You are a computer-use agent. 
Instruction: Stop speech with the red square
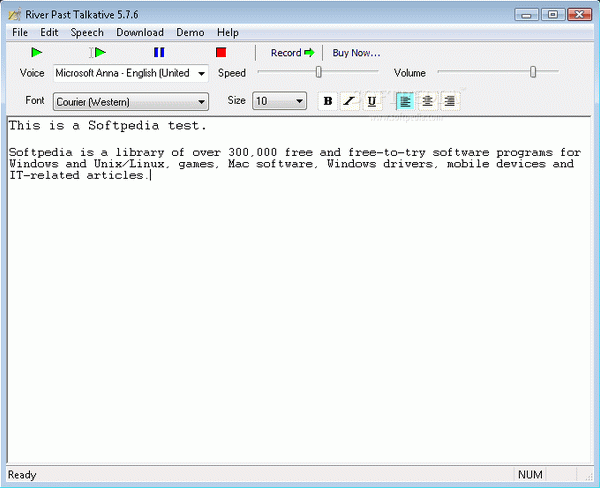(221, 52)
